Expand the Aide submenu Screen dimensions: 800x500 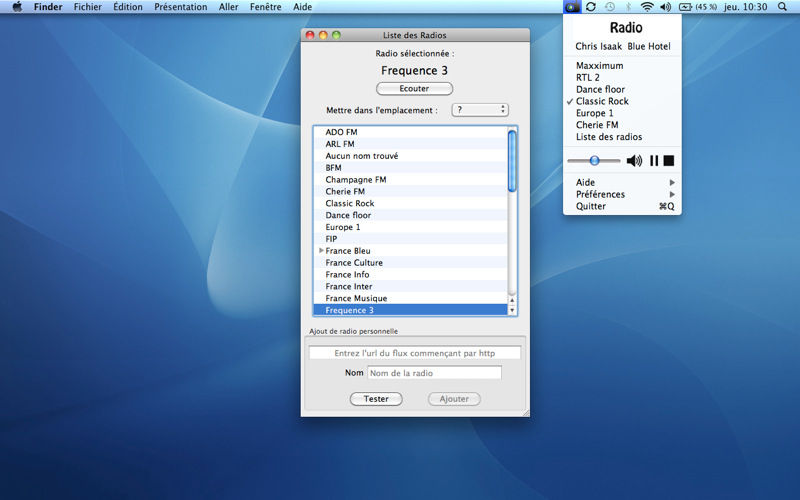pos(622,182)
